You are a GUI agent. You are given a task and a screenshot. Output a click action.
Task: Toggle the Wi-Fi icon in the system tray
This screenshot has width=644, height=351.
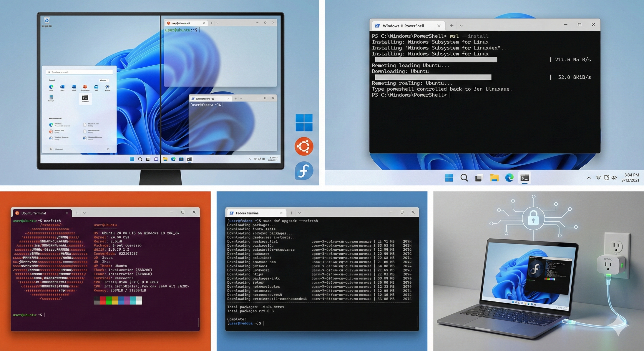point(598,178)
